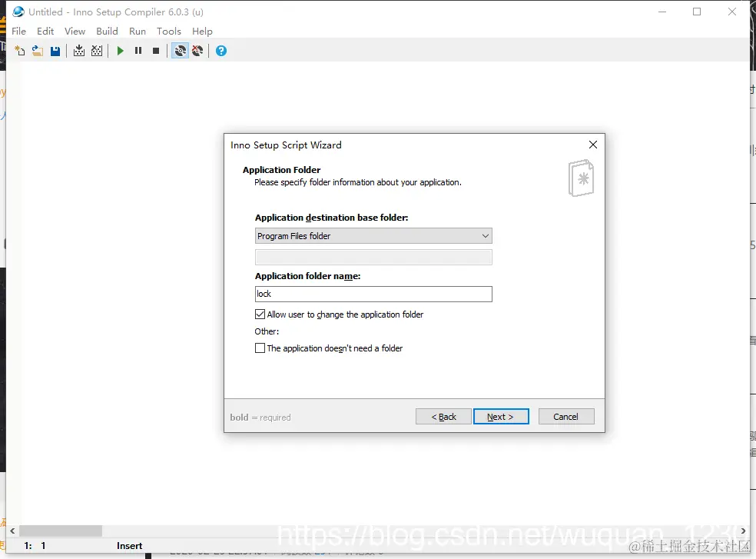Click the Target Uninstall toolbar icon

197,51
